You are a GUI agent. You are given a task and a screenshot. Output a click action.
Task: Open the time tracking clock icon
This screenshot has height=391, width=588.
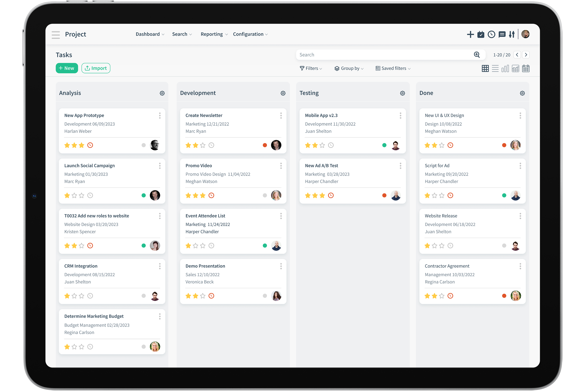(491, 34)
